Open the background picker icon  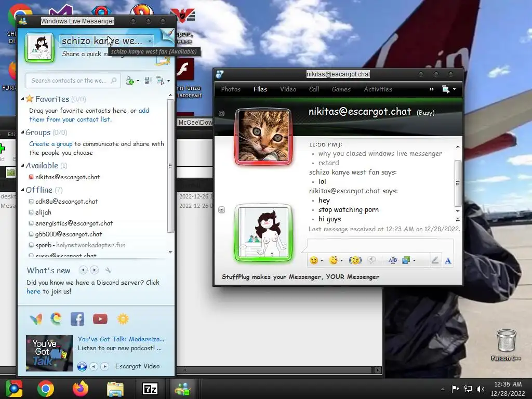(406, 260)
